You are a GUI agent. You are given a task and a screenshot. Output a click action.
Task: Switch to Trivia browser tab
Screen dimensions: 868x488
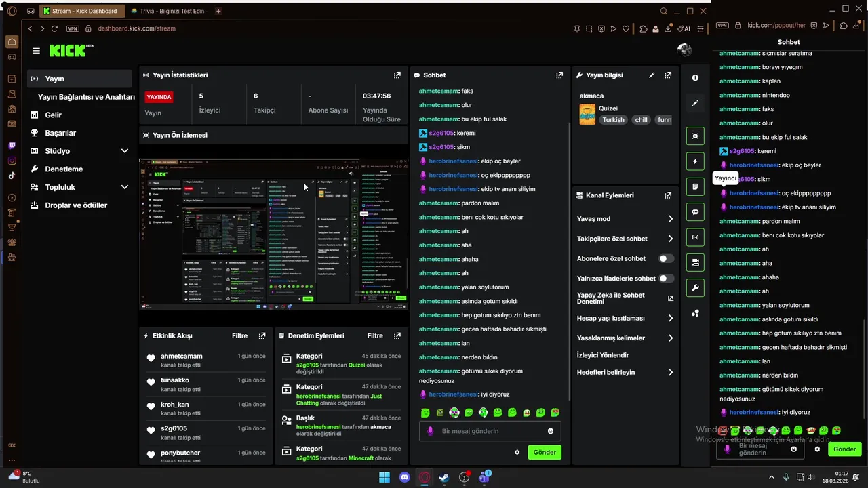167,11
